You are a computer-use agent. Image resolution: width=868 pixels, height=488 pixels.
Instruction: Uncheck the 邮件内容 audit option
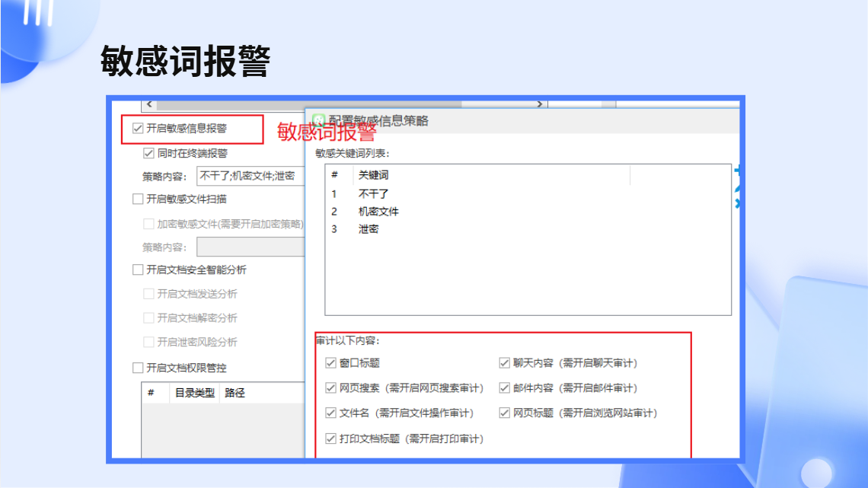[504, 388]
